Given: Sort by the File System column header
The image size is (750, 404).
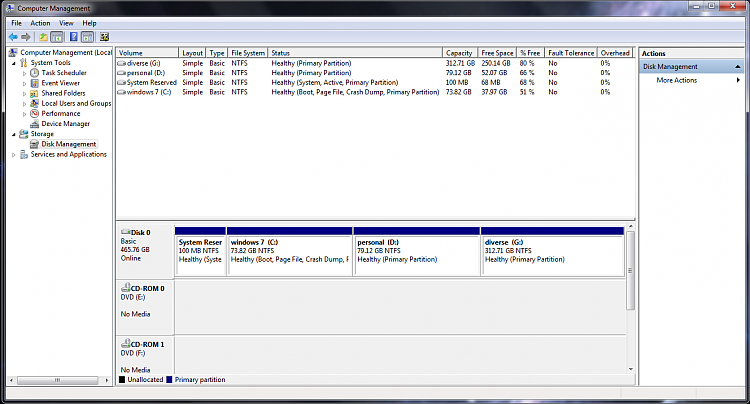Looking at the screenshot, I should pyautogui.click(x=248, y=53).
